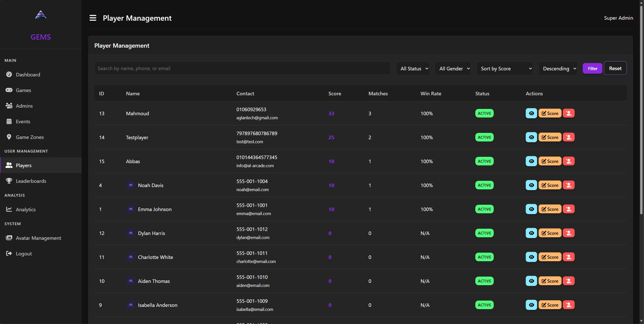The image size is (644, 324).
Task: Click the GEMS logo icon
Action: click(x=41, y=15)
